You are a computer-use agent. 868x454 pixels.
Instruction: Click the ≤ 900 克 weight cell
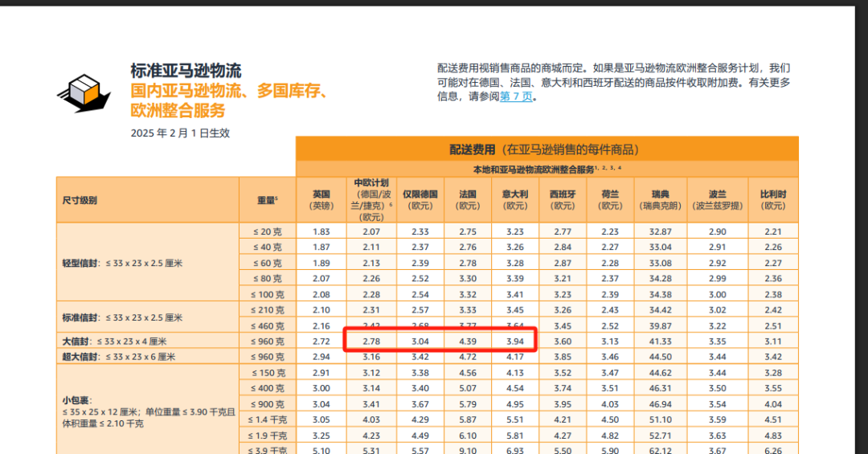[x=268, y=404]
